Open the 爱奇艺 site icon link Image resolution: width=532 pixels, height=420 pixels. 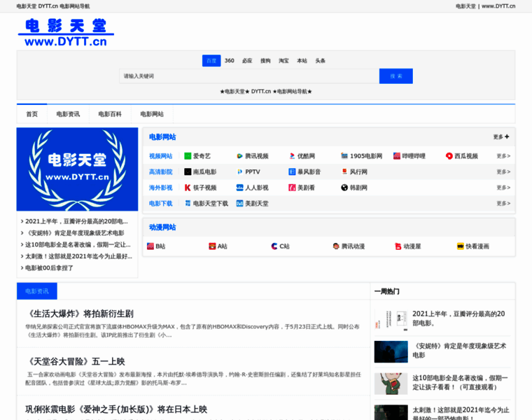point(188,156)
